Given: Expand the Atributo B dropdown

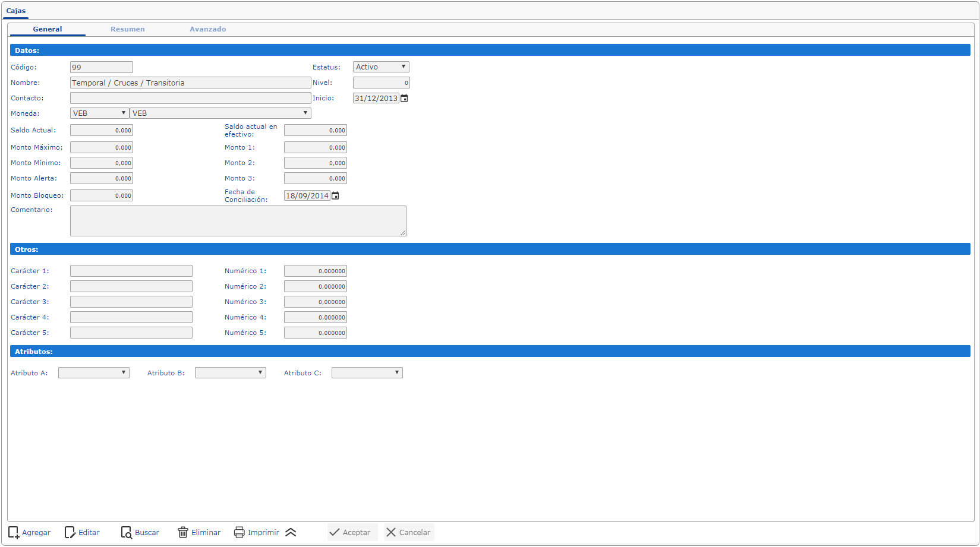Looking at the screenshot, I should [x=231, y=373].
